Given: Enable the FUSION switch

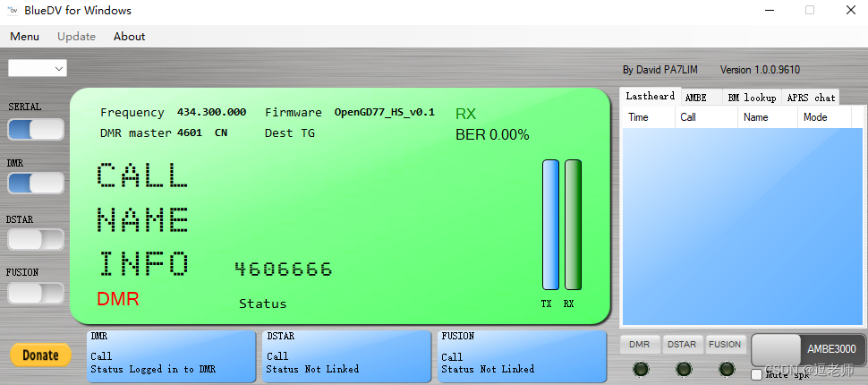Looking at the screenshot, I should coord(36,293).
